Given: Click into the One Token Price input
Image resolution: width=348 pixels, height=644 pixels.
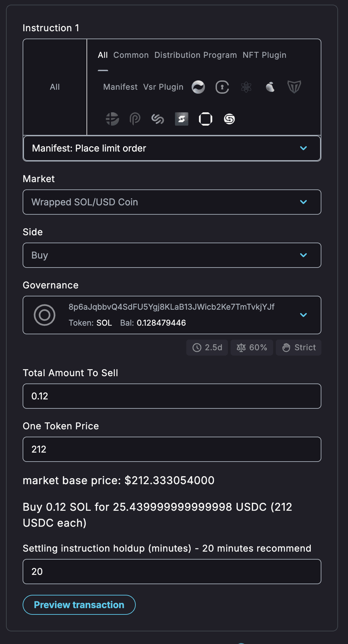Looking at the screenshot, I should [172, 449].
